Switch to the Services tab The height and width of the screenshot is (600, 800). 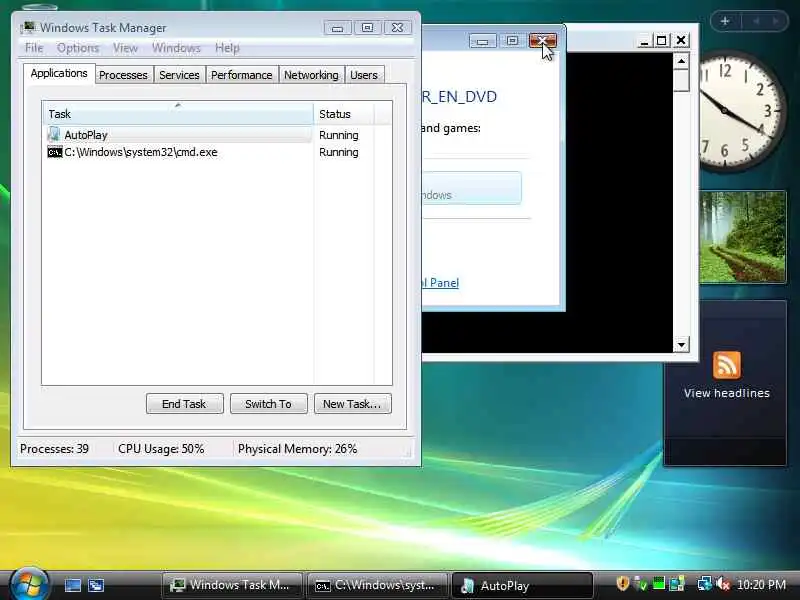[179, 75]
